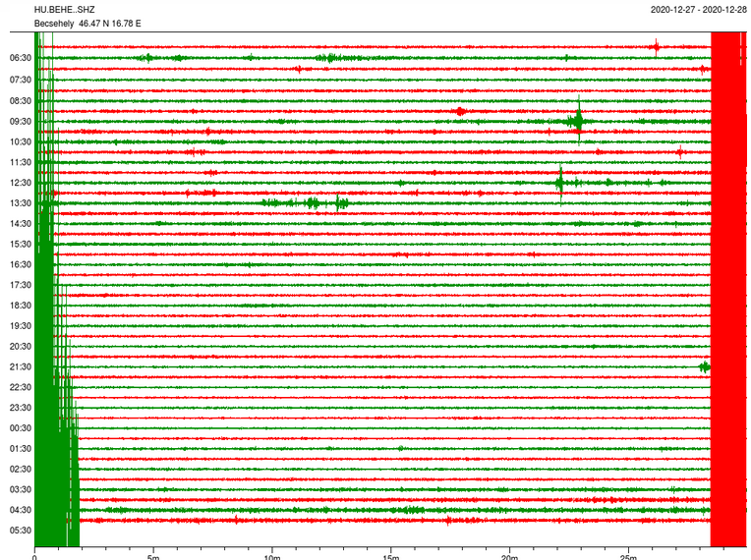Viewport: 751px width, 560px height.
Task: Click the 15m tick on the time axis
Action: click(x=391, y=555)
